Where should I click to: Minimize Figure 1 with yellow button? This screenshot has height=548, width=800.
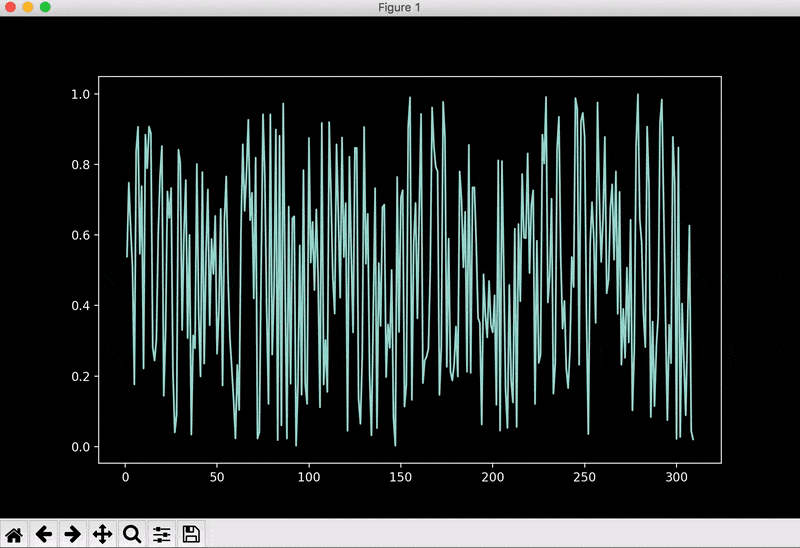pos(28,7)
